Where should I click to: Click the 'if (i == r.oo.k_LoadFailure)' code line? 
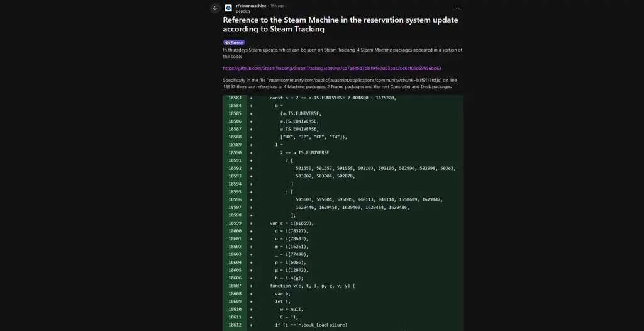(x=311, y=325)
